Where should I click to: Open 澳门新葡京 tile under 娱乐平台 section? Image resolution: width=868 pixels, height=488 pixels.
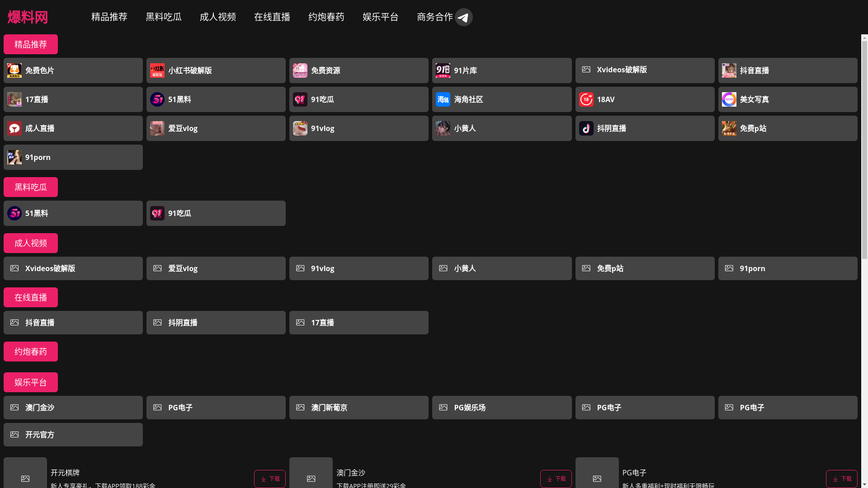point(359,408)
